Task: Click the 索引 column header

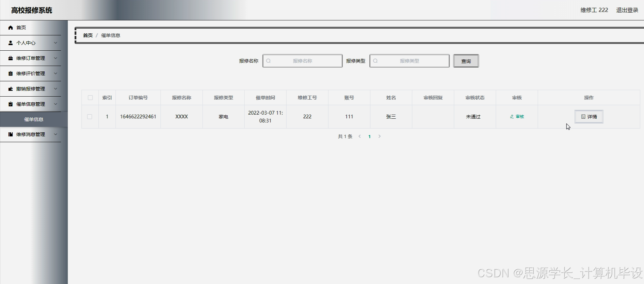Action: point(107,98)
